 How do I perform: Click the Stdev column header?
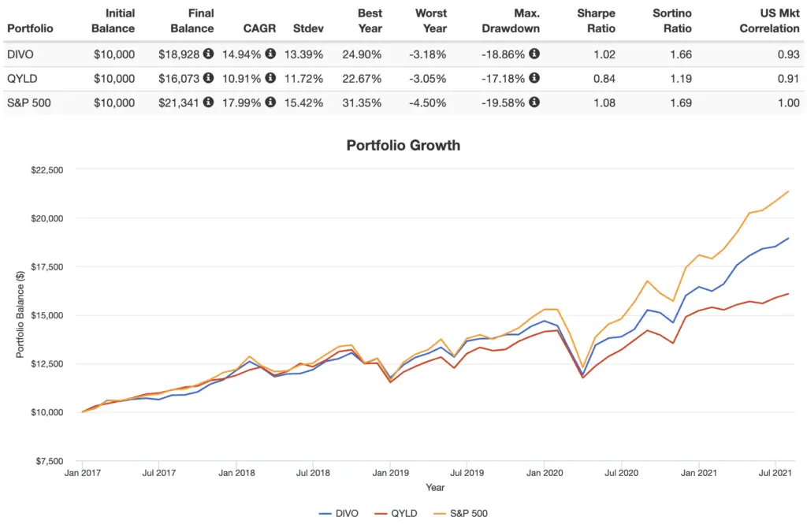(x=308, y=28)
